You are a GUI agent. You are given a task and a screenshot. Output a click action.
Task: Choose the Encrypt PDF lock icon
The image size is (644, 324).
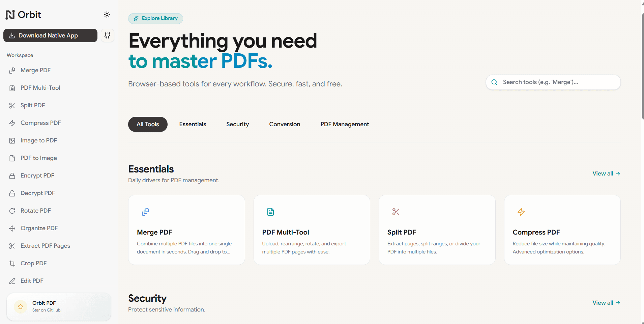[12, 176]
